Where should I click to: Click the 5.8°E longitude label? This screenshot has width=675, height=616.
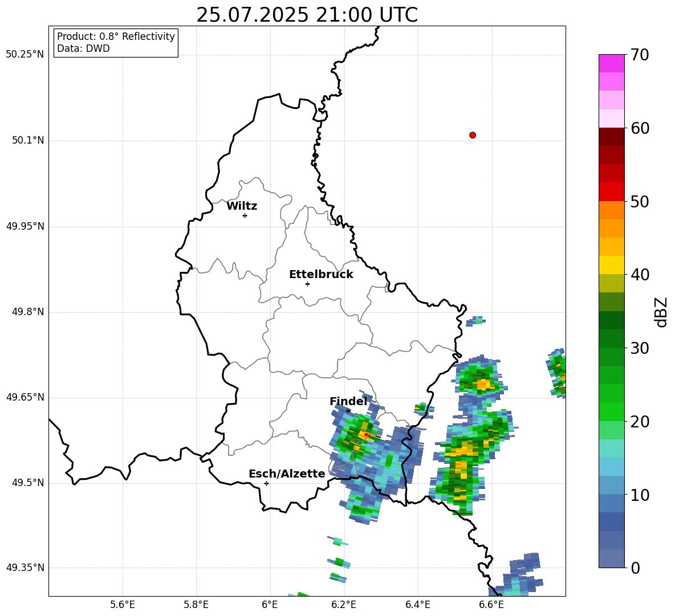196,605
